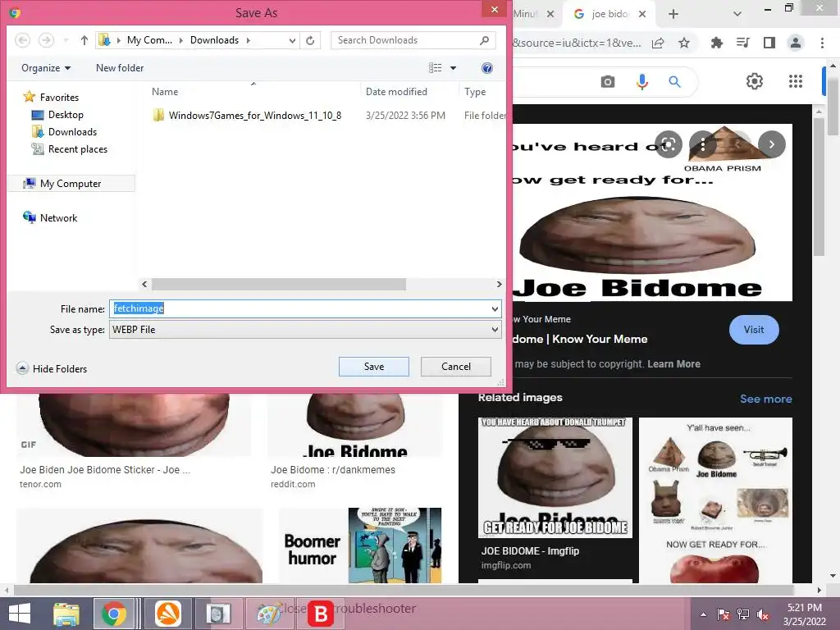This screenshot has width=840, height=630.
Task: Open the Chrome profile avatar
Action: pyautogui.click(x=796, y=43)
